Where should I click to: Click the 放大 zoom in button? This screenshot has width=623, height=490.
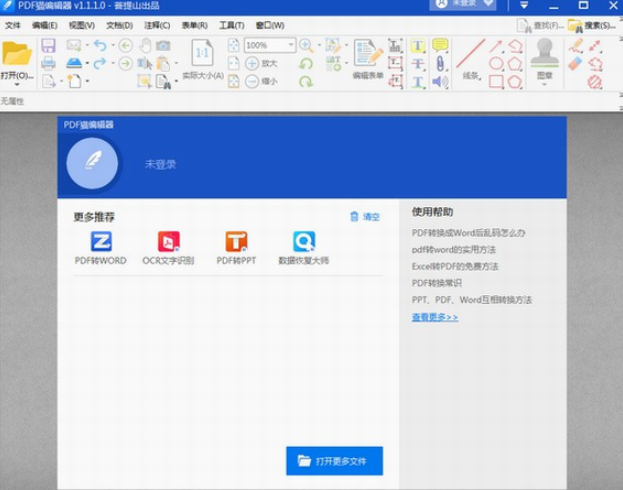[x=261, y=63]
